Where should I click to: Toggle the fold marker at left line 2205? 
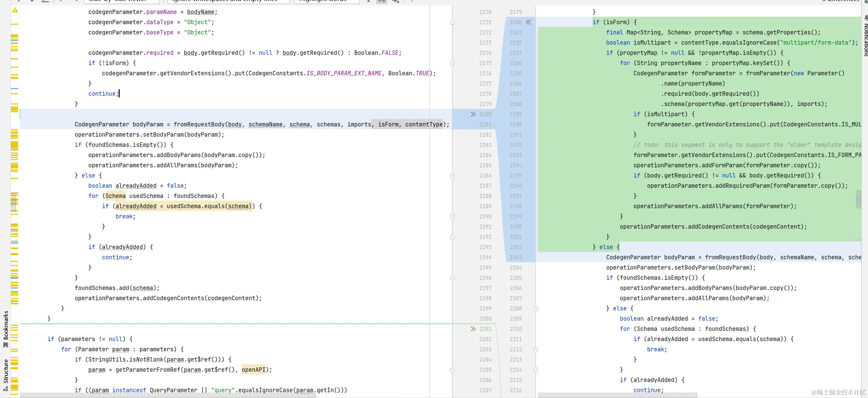(452, 370)
